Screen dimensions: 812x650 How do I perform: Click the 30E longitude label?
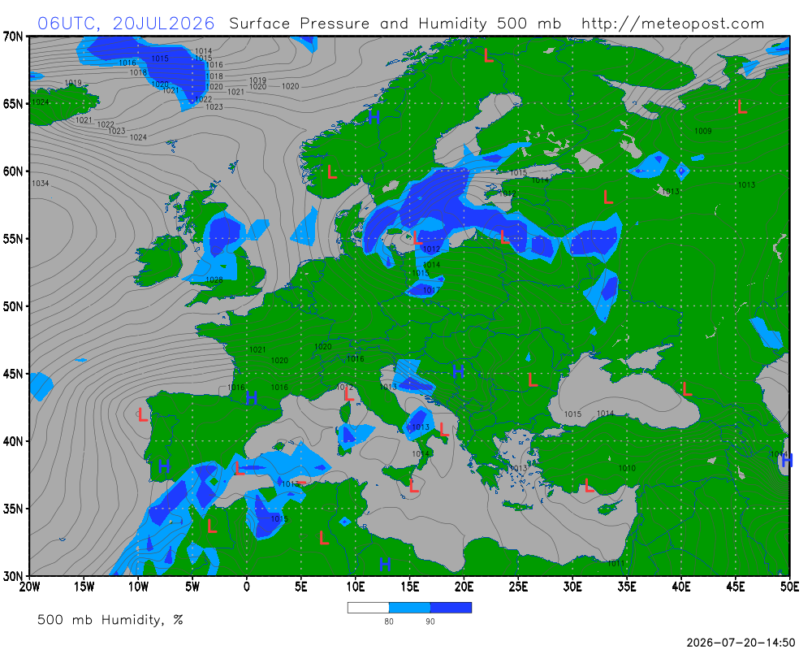572,587
